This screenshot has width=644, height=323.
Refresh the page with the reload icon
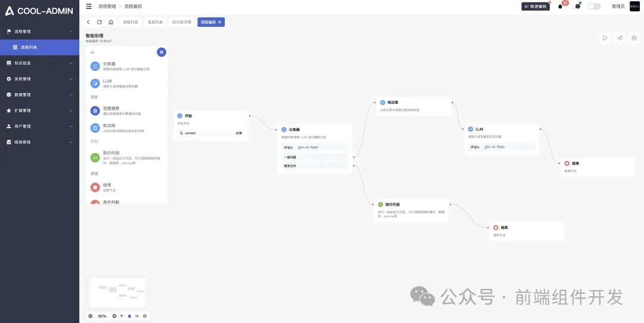[x=100, y=22]
